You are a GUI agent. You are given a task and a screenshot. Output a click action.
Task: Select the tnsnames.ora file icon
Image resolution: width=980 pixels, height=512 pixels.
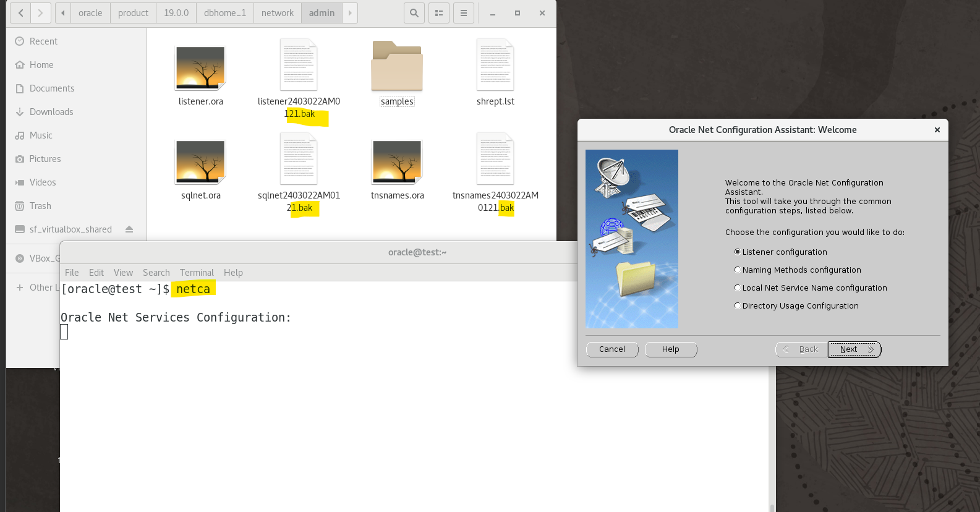point(397,162)
